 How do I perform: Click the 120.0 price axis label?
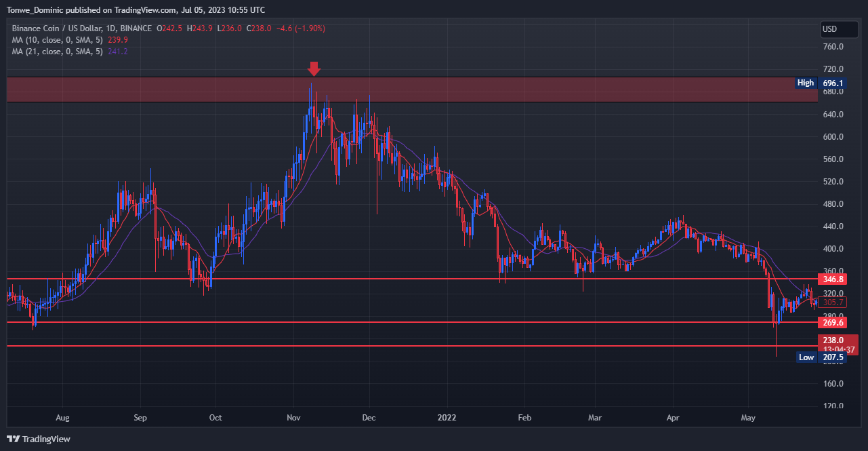833,406
